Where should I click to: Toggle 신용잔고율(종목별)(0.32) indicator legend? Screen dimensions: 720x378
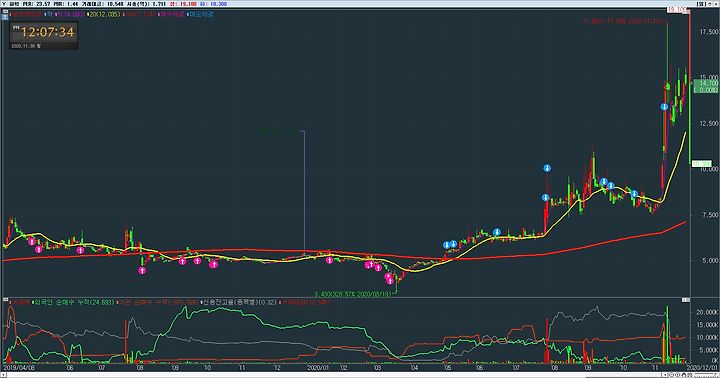(x=239, y=302)
